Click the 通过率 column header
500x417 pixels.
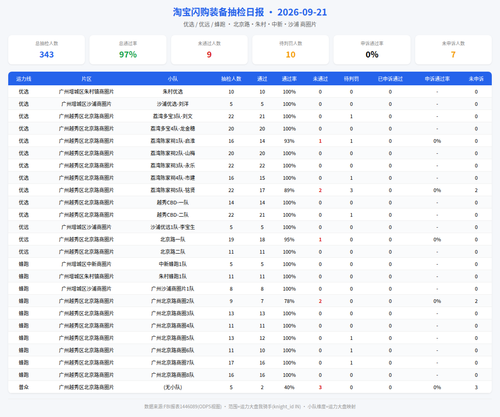[289, 79]
